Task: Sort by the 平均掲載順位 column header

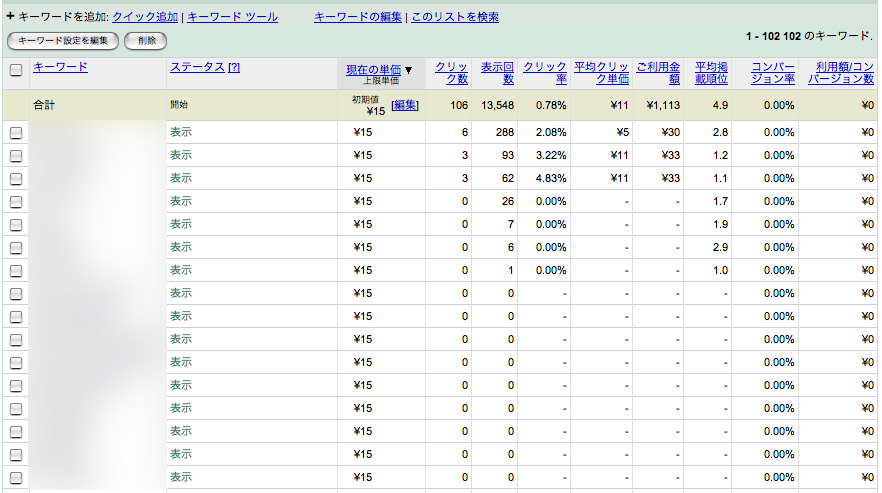Action: (x=711, y=72)
